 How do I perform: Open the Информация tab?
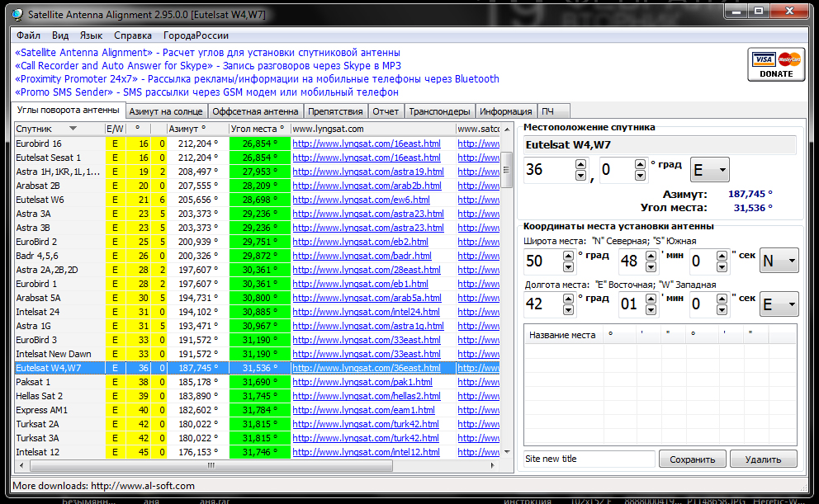(505, 111)
